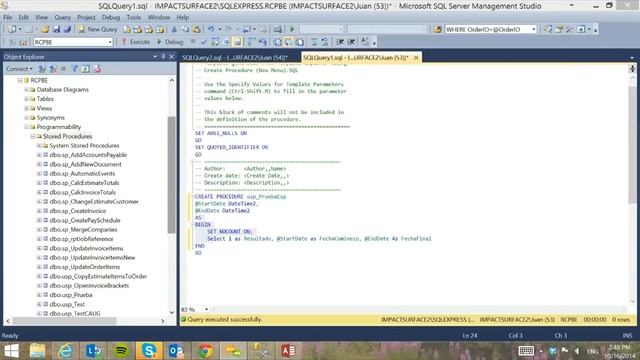
Task: Expand dbo.usp_Test procedure node
Action: (39, 304)
